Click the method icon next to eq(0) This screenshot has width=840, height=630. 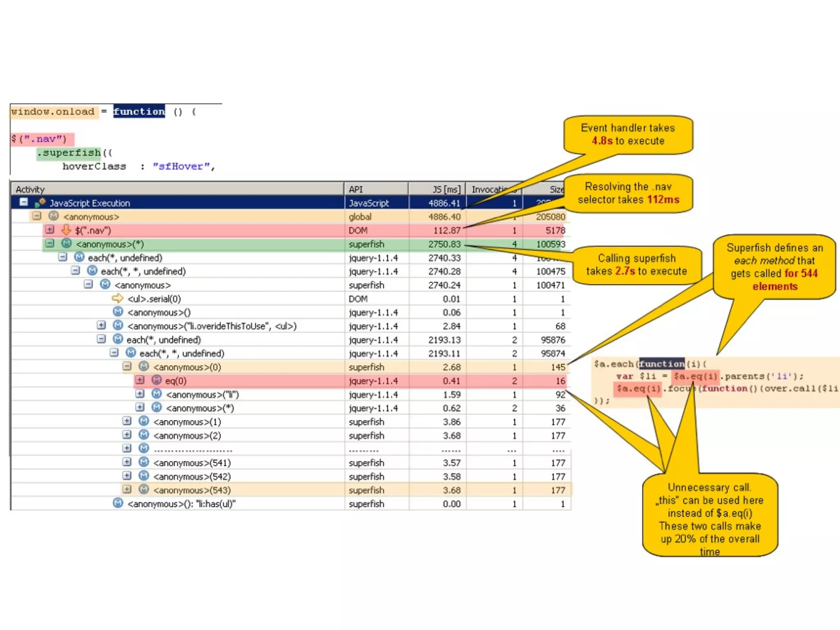156,380
